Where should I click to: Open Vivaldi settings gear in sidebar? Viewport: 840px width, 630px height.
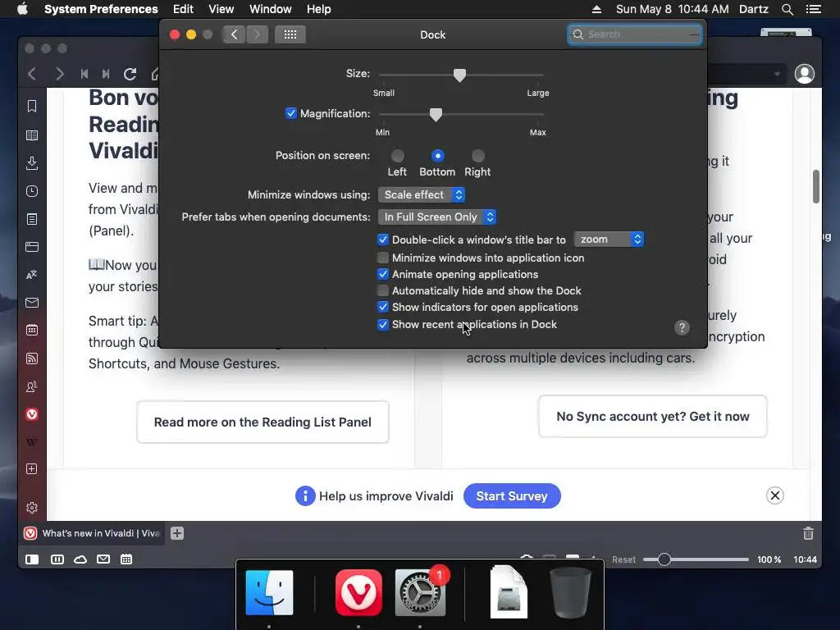click(x=32, y=507)
